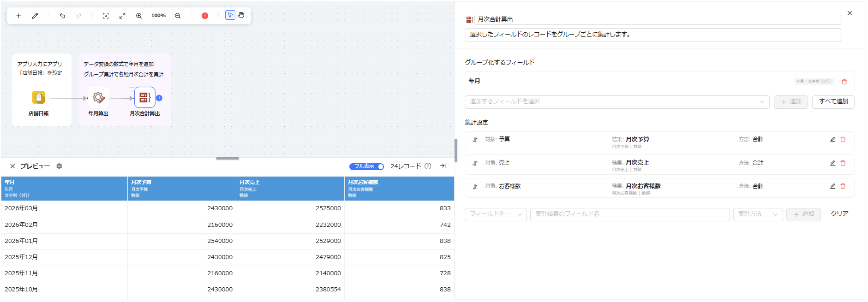Click the 月次お客様数 column header
The width and height of the screenshot is (868, 302).
pos(399,189)
